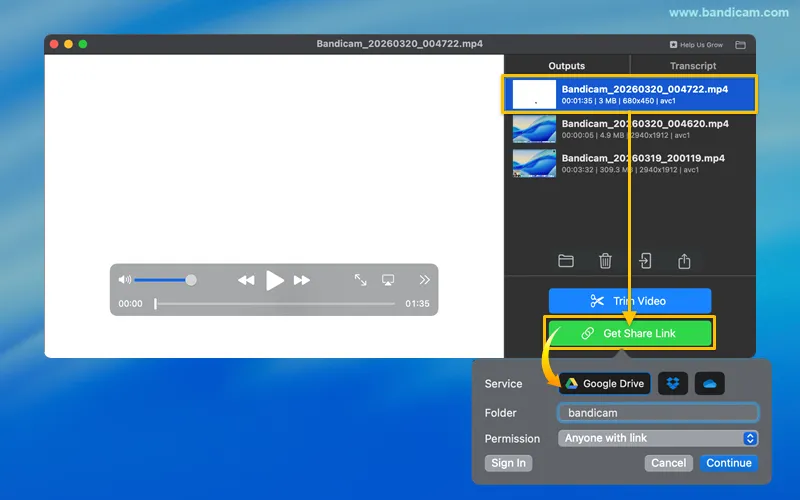800x500 pixels.
Task: Click Help Us Grow link
Action: point(696,45)
